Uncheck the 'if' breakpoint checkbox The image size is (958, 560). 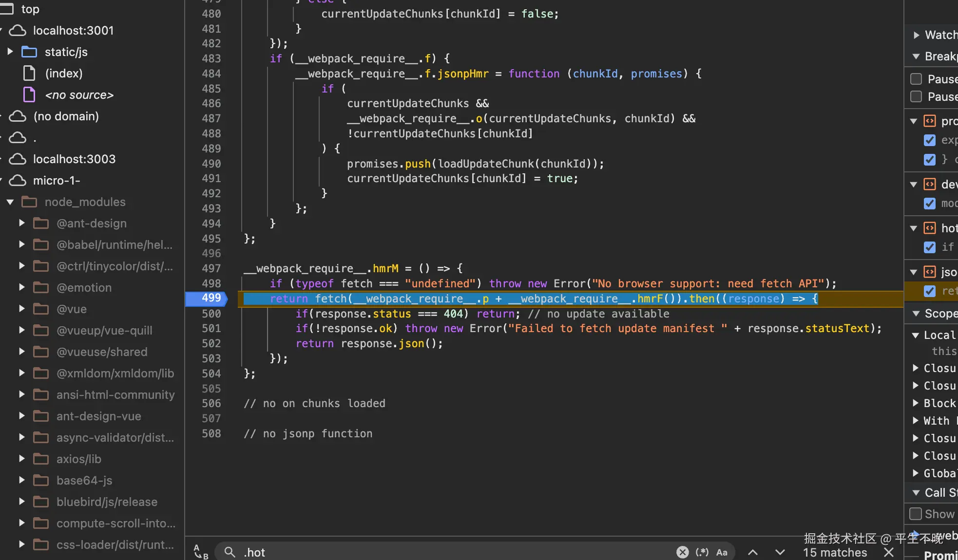929,247
